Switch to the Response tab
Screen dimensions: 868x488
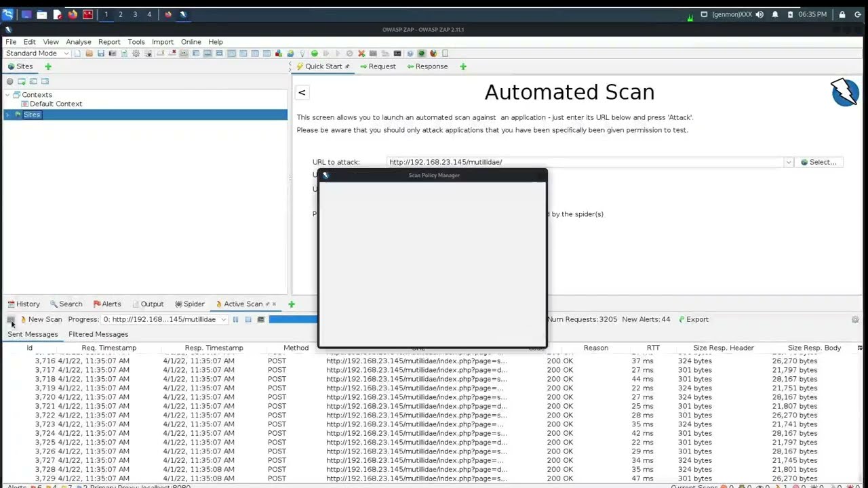[x=427, y=66]
